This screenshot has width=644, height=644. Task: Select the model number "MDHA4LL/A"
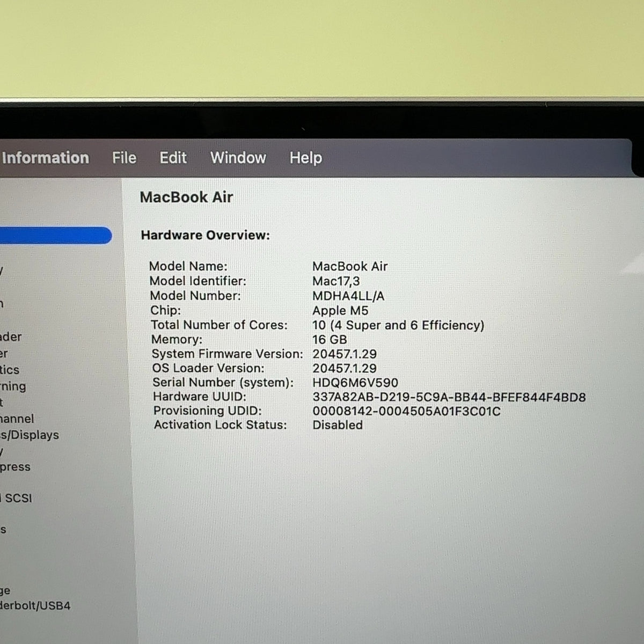coord(348,296)
